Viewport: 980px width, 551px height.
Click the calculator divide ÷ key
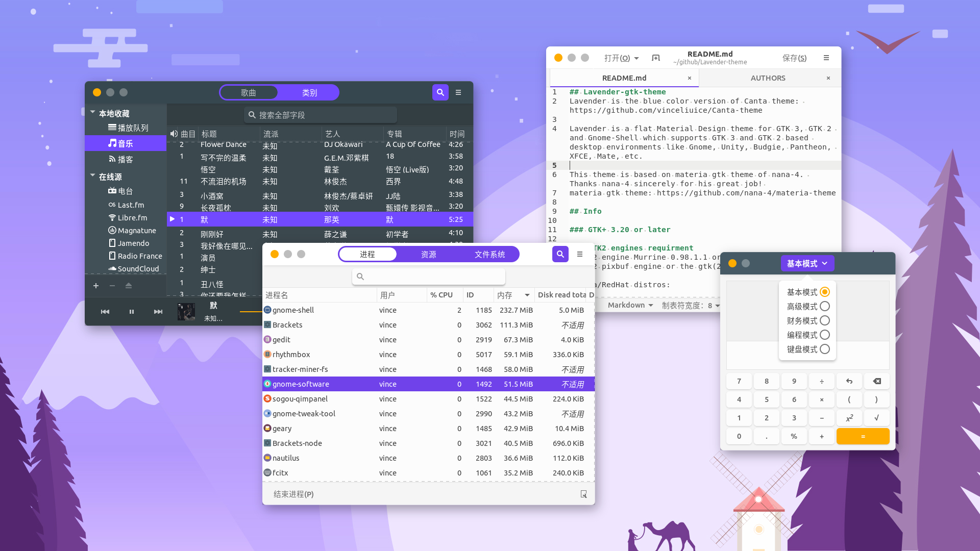tap(822, 382)
